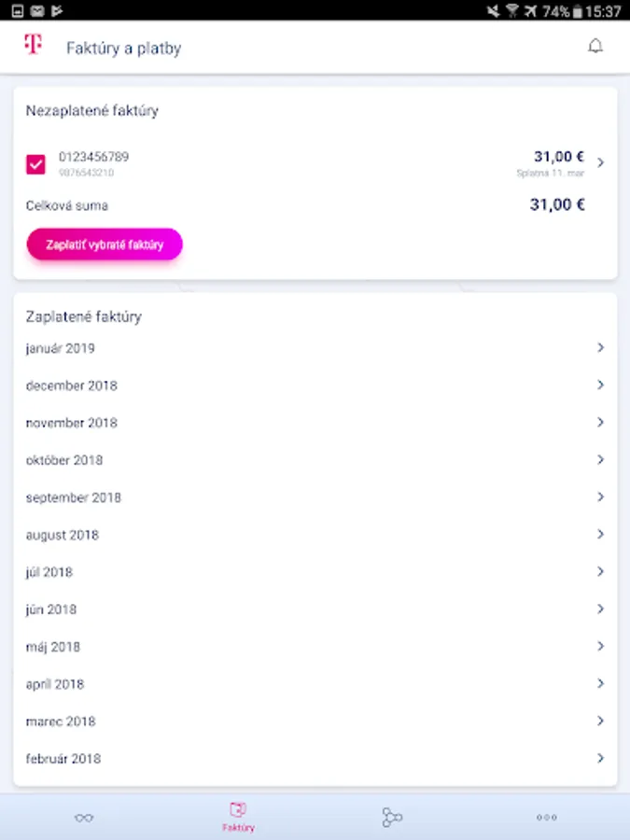Tap the mail notification icon in status bar
The image size is (630, 840).
pos(37,11)
